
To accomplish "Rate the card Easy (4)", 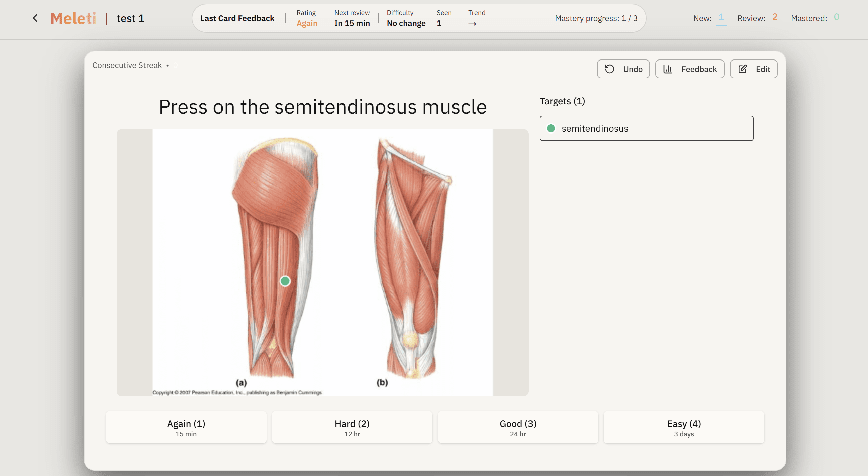I will [684, 427].
